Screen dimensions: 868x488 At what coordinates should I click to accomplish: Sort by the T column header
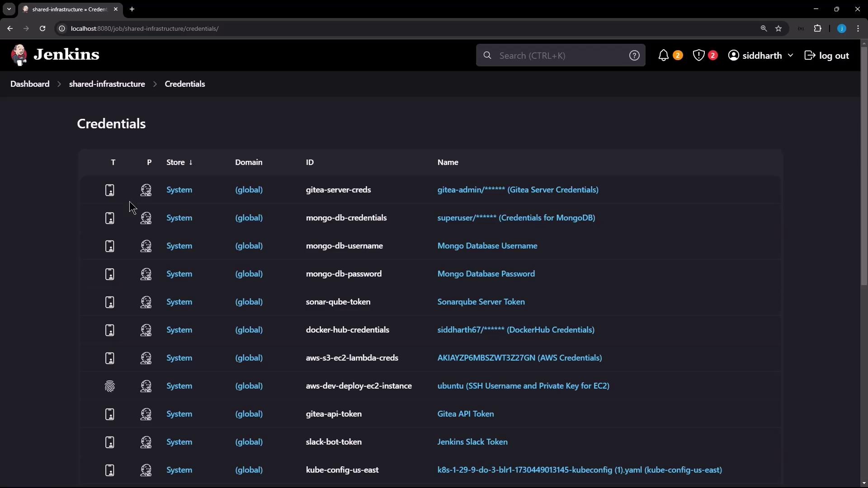coord(113,162)
